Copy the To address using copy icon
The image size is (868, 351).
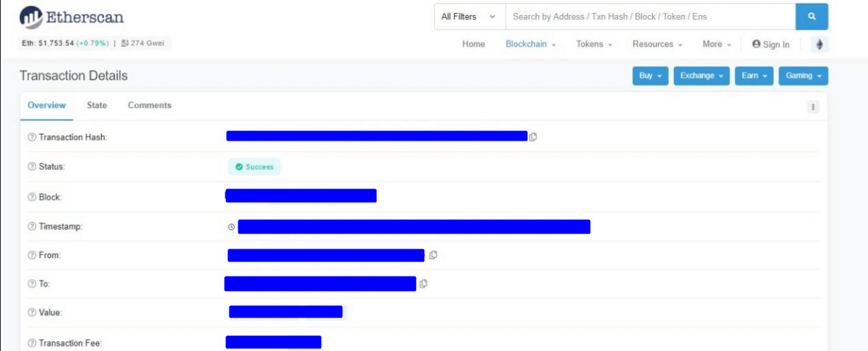pos(423,283)
